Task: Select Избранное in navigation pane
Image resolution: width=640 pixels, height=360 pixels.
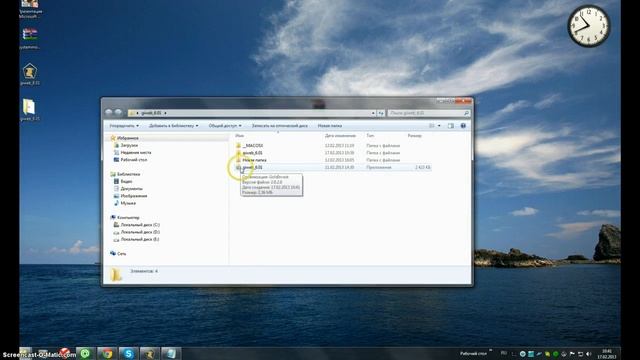Action: point(127,138)
